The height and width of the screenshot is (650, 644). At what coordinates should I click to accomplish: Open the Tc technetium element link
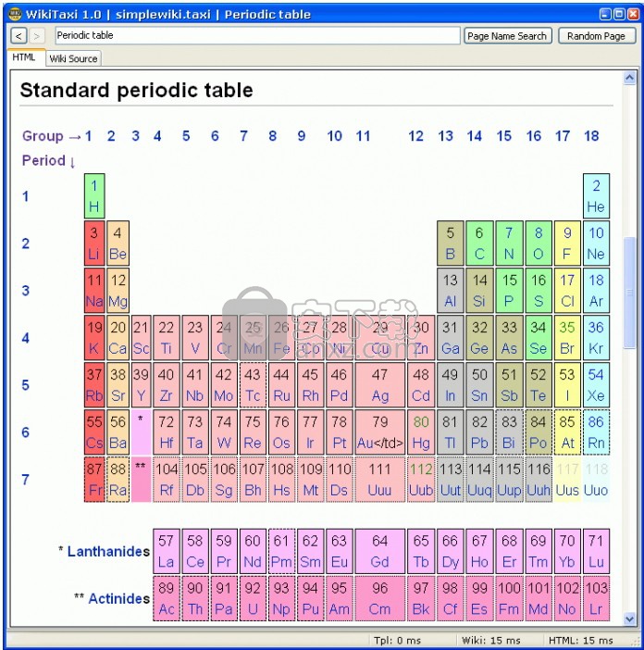[253, 395]
